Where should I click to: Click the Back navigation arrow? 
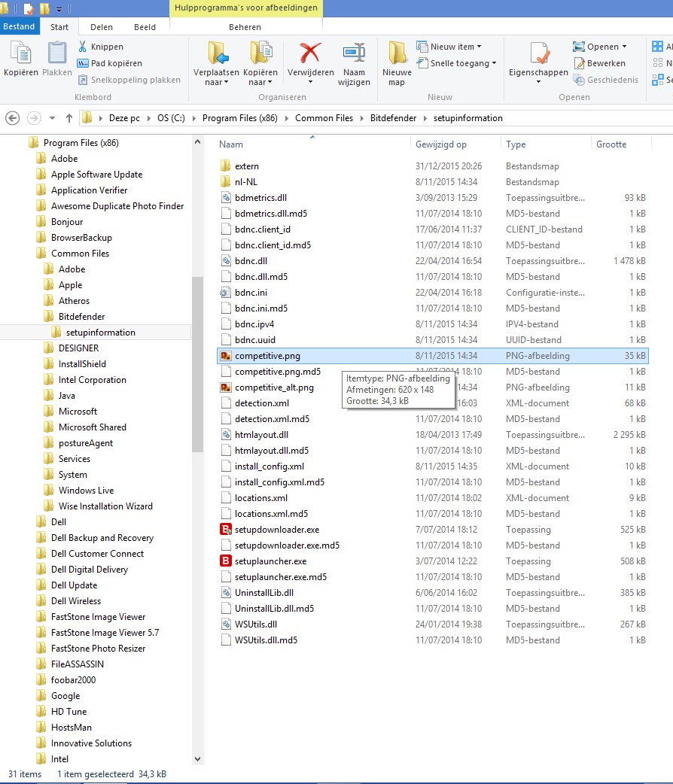[13, 118]
